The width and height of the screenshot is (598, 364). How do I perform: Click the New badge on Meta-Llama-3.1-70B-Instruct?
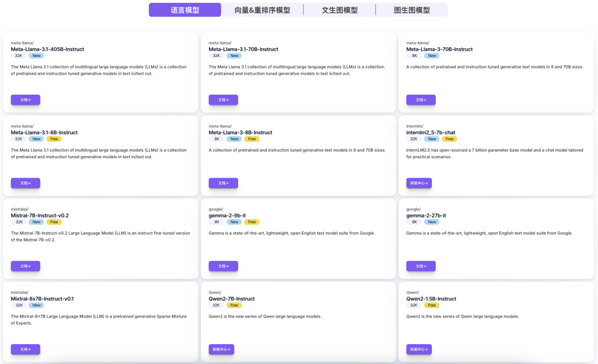pyautogui.click(x=234, y=56)
